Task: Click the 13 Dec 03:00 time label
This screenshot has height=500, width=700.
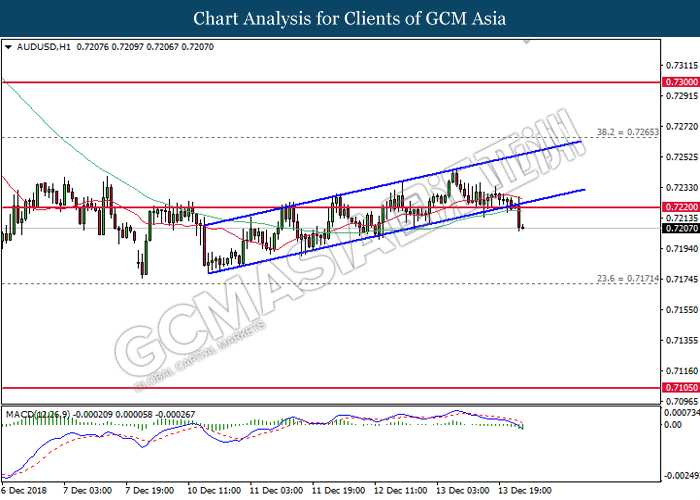Action: tap(462, 491)
